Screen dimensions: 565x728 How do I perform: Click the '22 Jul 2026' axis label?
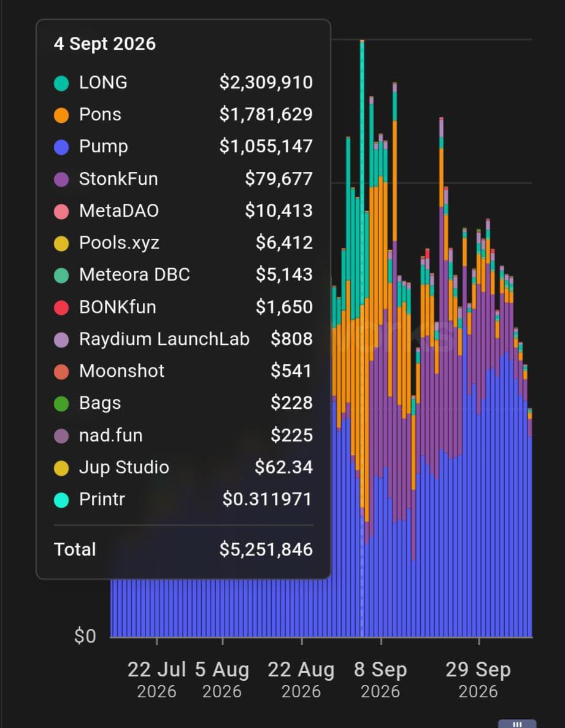pyautogui.click(x=157, y=680)
